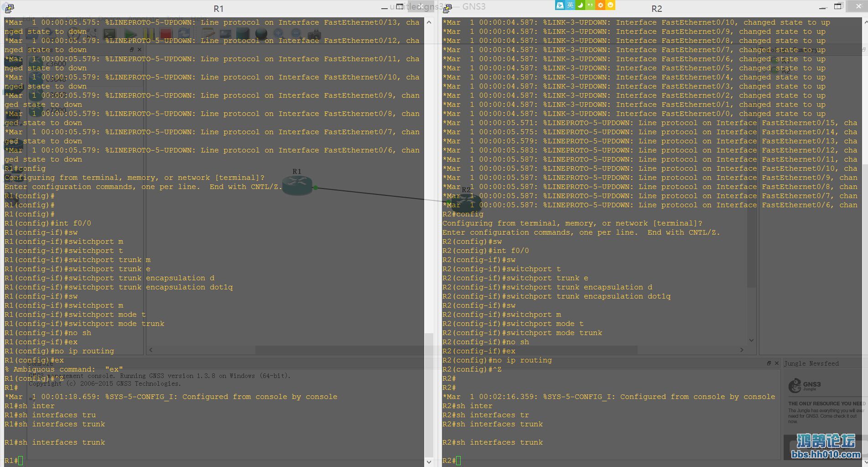Viewport: 868px width, 467px height.
Task: Open the GNS3 console-to-all-devices toolbar icon
Action: pos(109,34)
